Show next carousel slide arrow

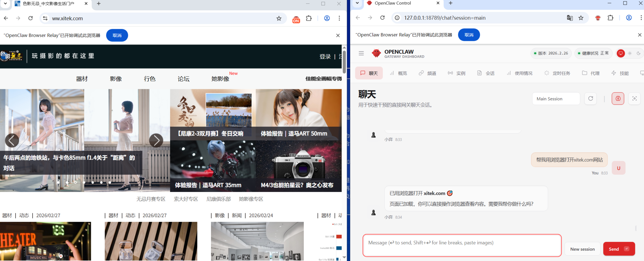point(156,140)
